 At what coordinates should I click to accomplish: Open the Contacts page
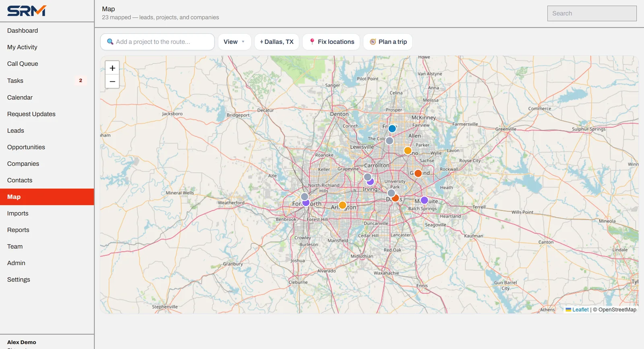47,180
